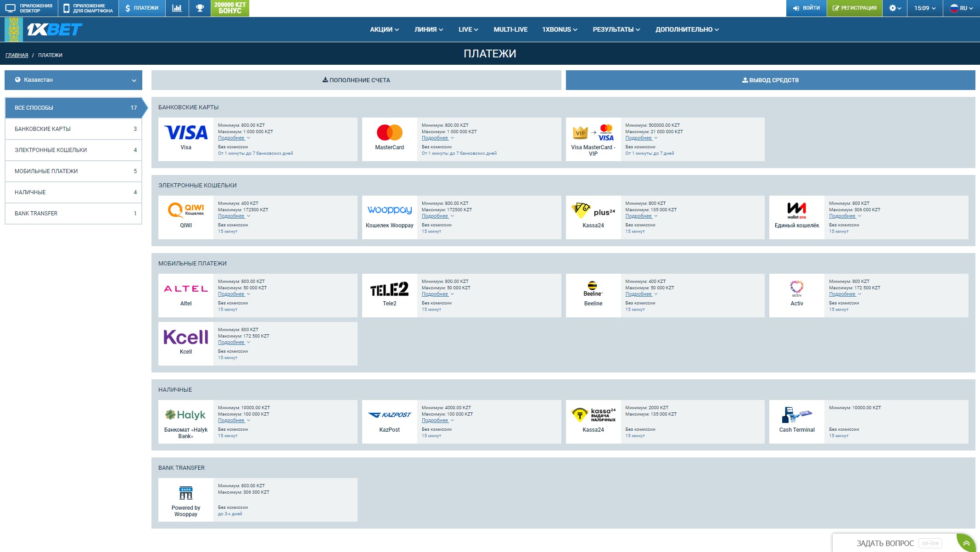Expand Подробнее for Kcell
This screenshot has height=552, width=980.
click(x=234, y=343)
